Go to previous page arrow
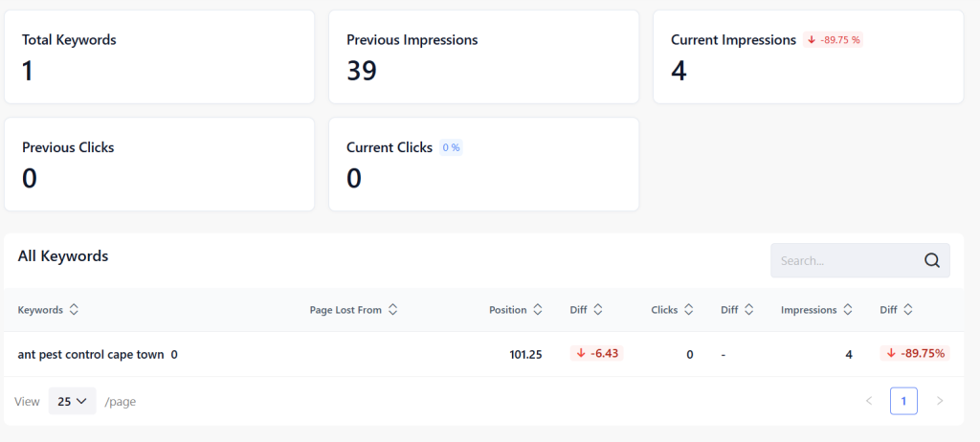 [x=869, y=401]
